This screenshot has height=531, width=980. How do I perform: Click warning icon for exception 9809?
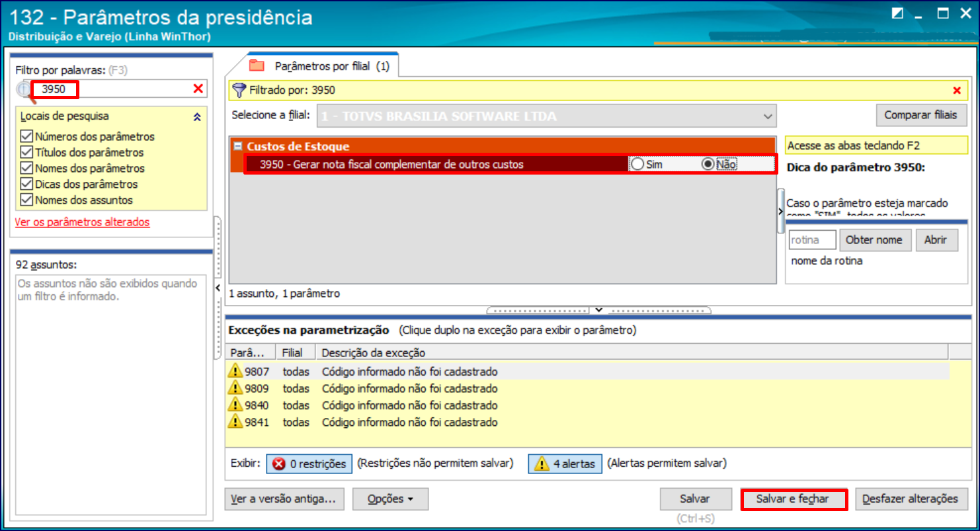pos(235,388)
